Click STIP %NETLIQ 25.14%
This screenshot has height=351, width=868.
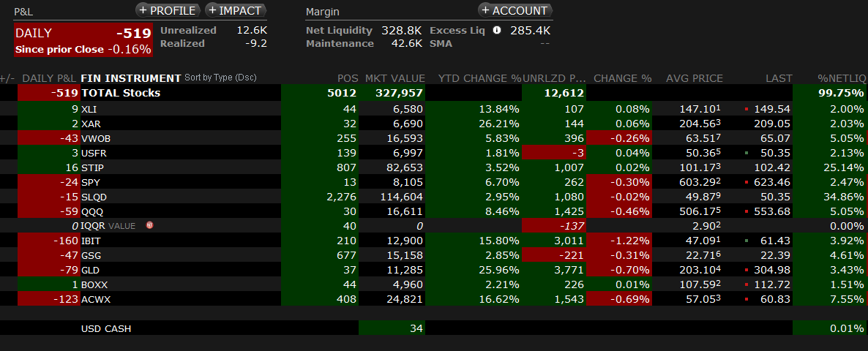point(844,167)
